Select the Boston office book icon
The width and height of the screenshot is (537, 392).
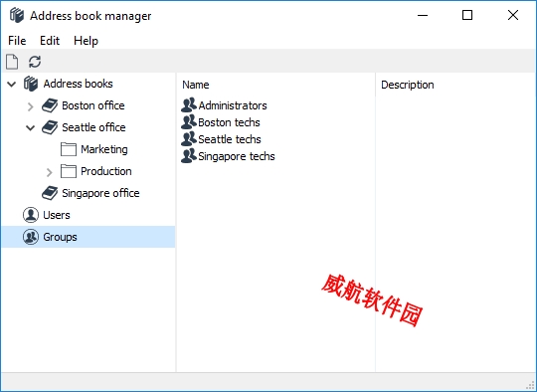pyautogui.click(x=50, y=105)
